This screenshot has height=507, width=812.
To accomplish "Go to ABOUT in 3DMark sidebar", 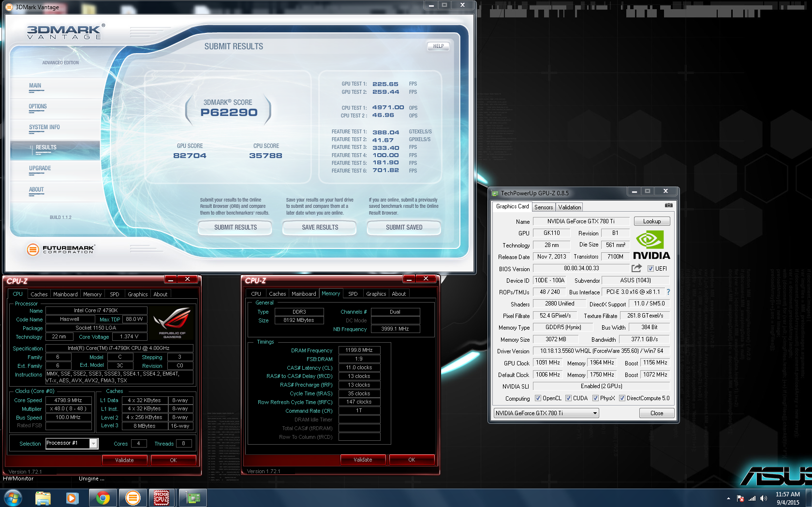I will coord(36,189).
